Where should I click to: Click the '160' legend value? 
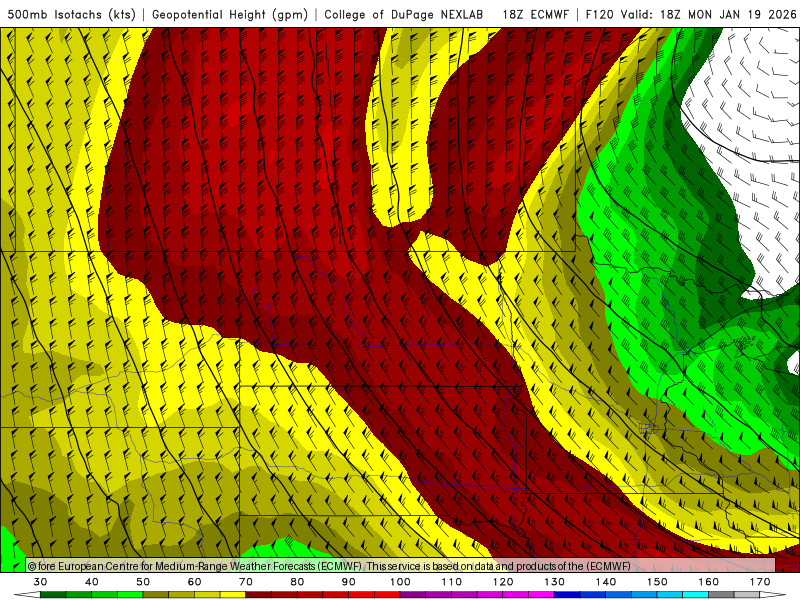pyautogui.click(x=709, y=582)
